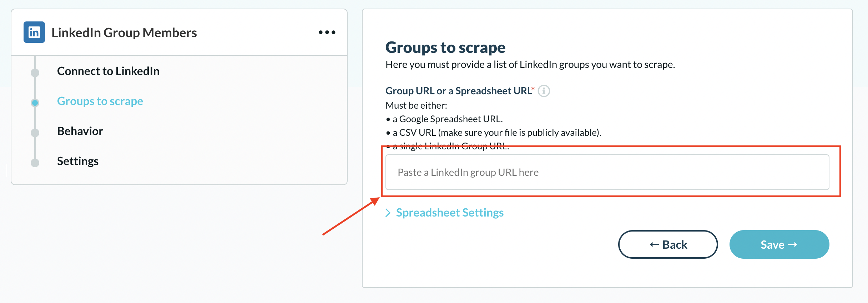This screenshot has height=303, width=868.
Task: Focus the LinkedIn group URL input field
Action: click(607, 172)
